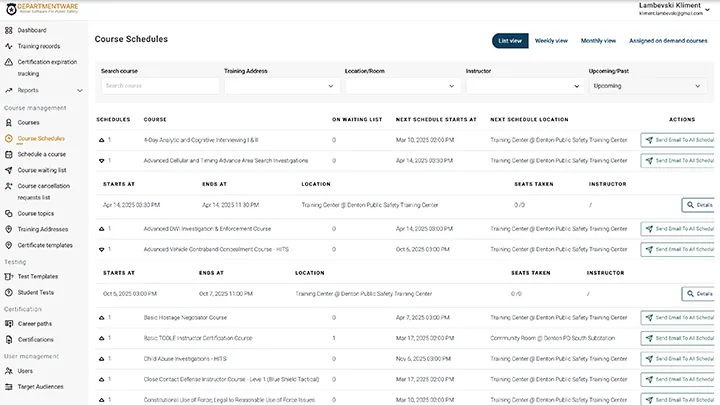Click Certificate templates icon
Screen dimensions: 720x405
point(9,245)
